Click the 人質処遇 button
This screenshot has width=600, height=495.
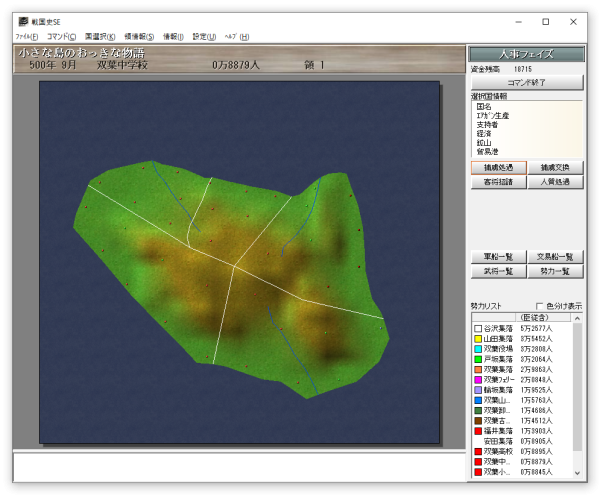(x=555, y=182)
